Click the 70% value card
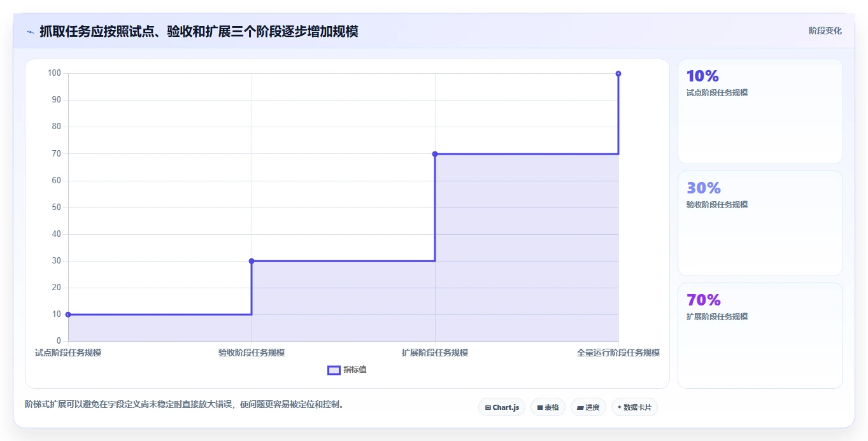Image resolution: width=868 pixels, height=441 pixels. pyautogui.click(x=760, y=335)
